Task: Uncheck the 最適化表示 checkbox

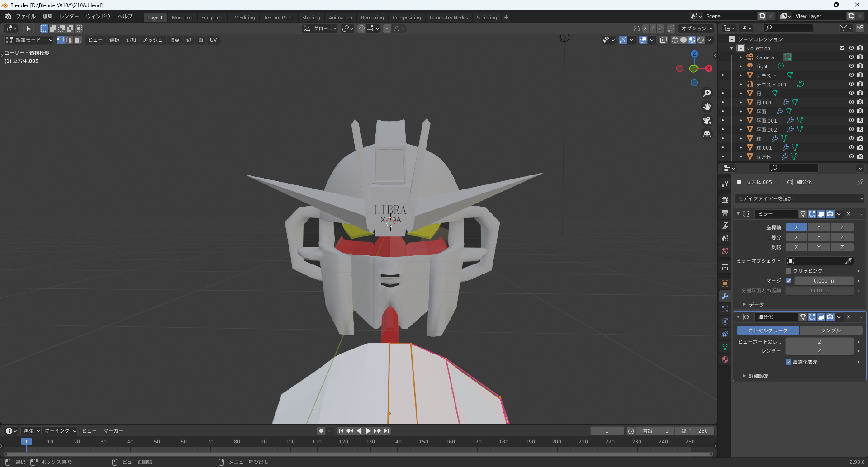Action: (788, 362)
